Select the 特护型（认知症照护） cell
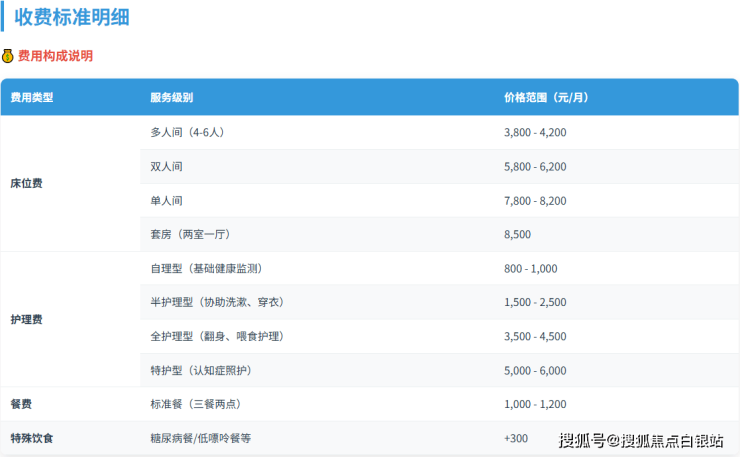 coord(200,370)
